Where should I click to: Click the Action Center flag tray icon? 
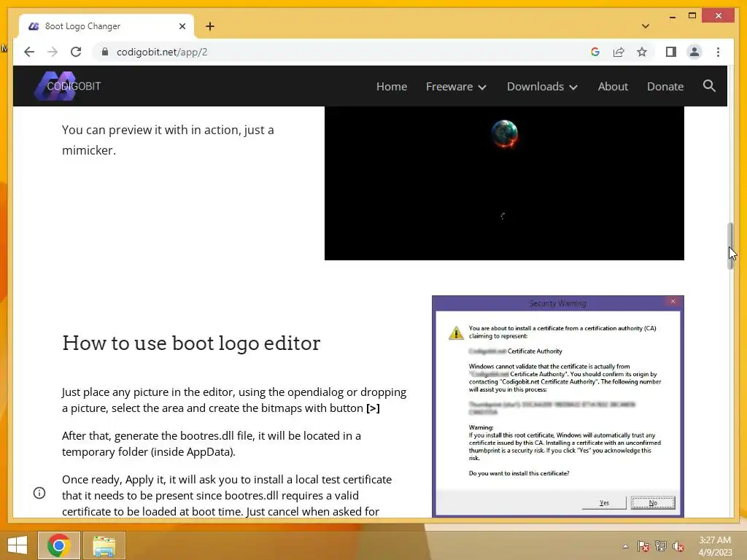pyautogui.click(x=643, y=546)
